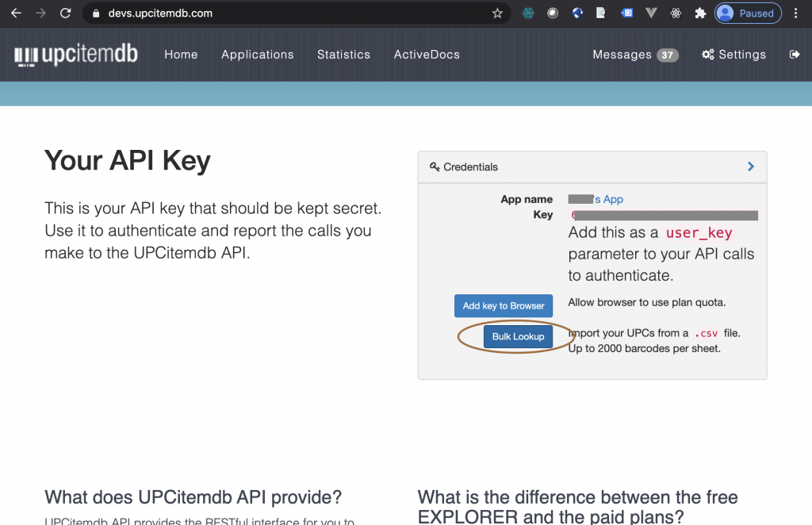812x525 pixels.
Task: Click the logout icon in the navbar
Action: pyautogui.click(x=795, y=55)
